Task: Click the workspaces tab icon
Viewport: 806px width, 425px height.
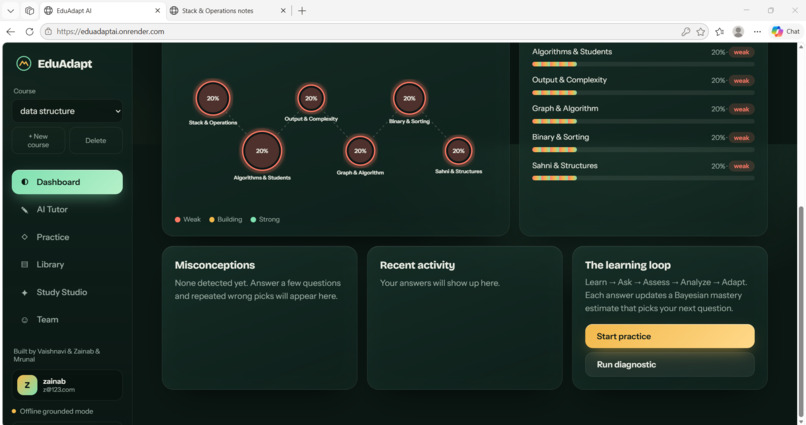Action: coord(29,10)
